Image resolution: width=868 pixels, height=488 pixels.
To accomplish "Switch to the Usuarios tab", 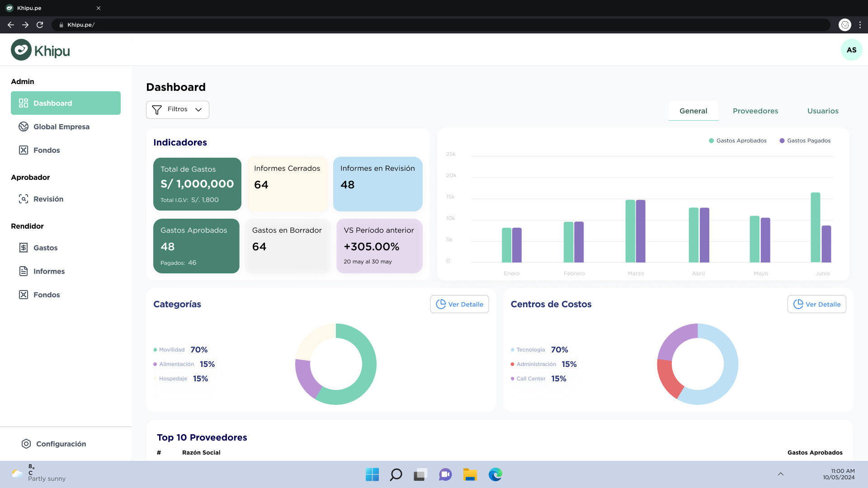I will 823,111.
